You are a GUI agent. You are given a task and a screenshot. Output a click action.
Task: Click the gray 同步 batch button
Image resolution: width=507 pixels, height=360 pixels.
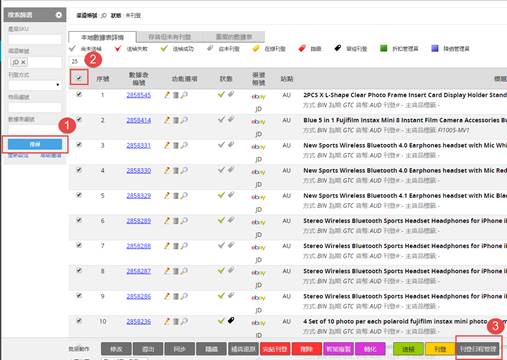point(180,349)
